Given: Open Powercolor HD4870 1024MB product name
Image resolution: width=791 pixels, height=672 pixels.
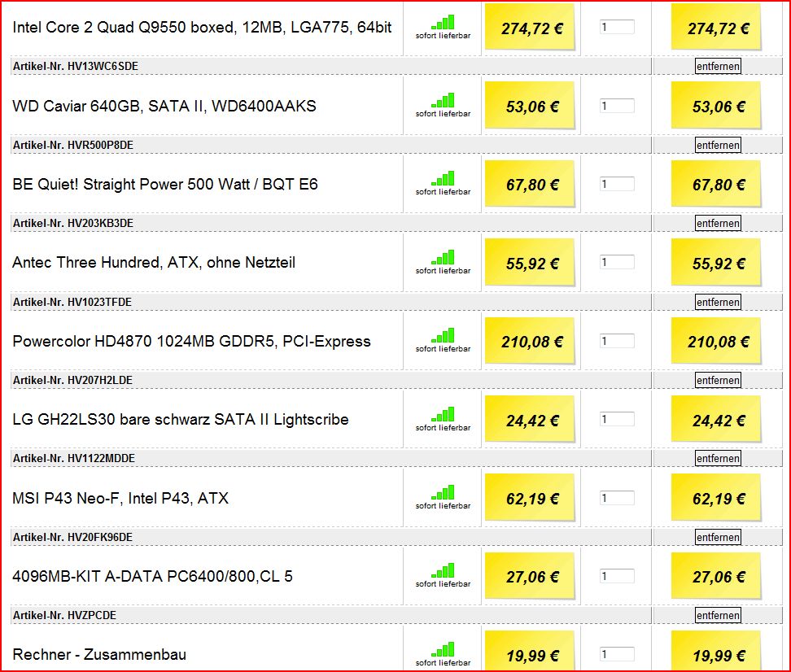Looking at the screenshot, I should point(192,341).
